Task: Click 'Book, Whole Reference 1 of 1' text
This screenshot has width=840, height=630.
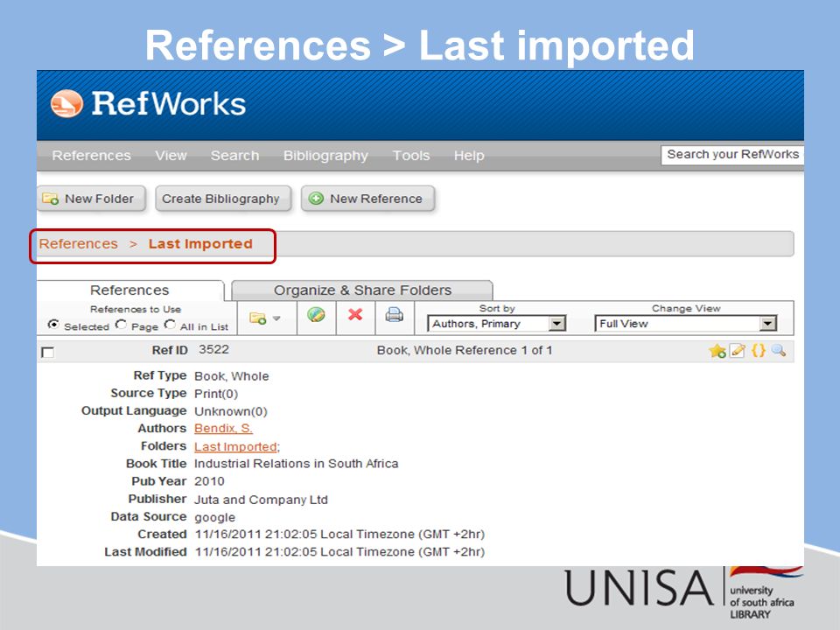Action: [x=465, y=350]
